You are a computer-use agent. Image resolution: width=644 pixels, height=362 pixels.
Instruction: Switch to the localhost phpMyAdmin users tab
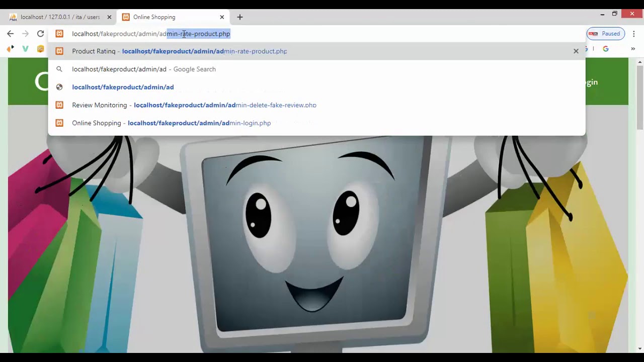click(x=60, y=17)
